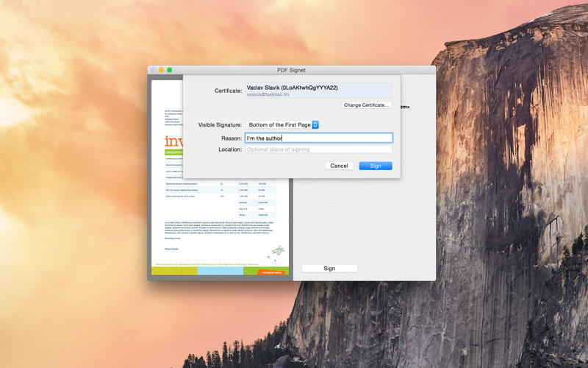The height and width of the screenshot is (368, 588).
Task: Click the yellow minimize window button
Action: (161, 70)
